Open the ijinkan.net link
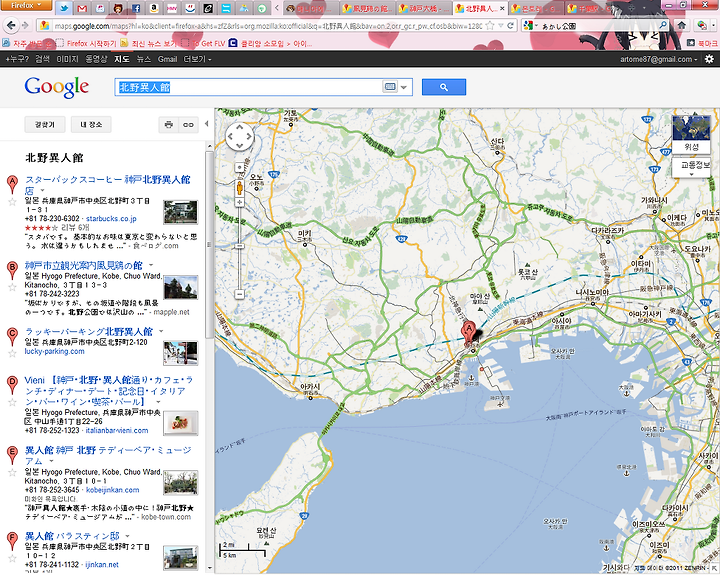The height and width of the screenshot is (575, 720). click(102, 564)
